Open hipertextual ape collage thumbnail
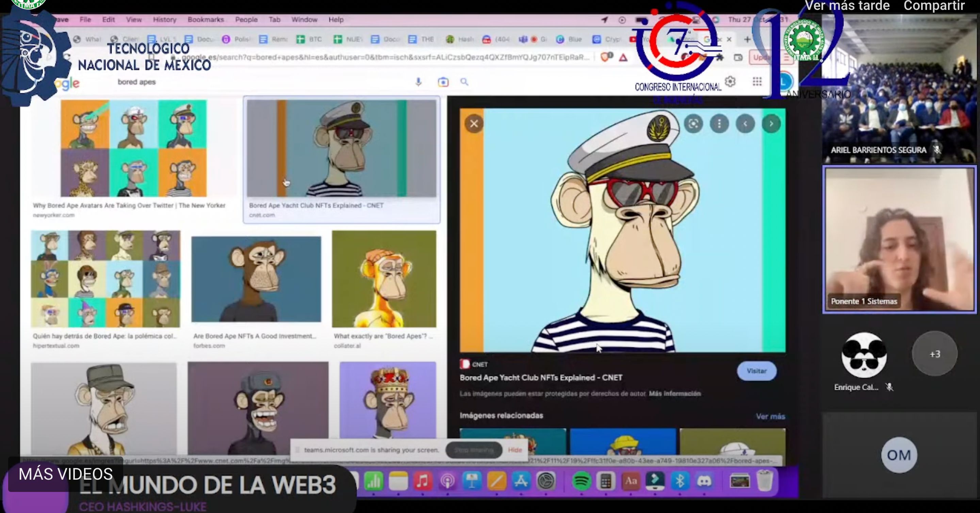This screenshot has width=980, height=513. (105, 279)
